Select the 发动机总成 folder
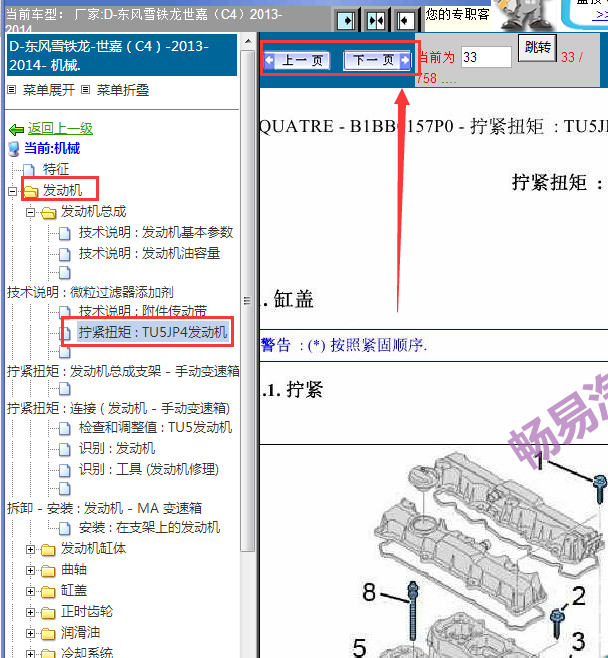The width and height of the screenshot is (608, 658). pos(93,211)
